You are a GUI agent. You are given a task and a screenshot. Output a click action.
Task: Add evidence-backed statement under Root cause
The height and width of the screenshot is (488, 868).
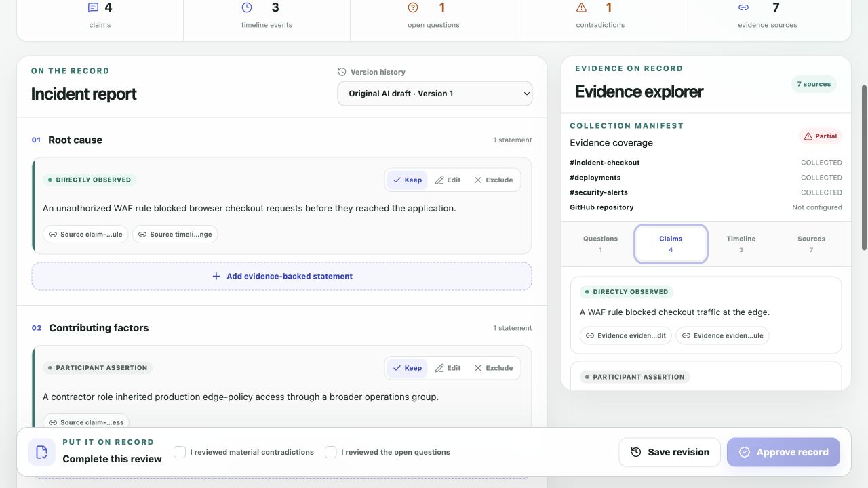point(281,277)
